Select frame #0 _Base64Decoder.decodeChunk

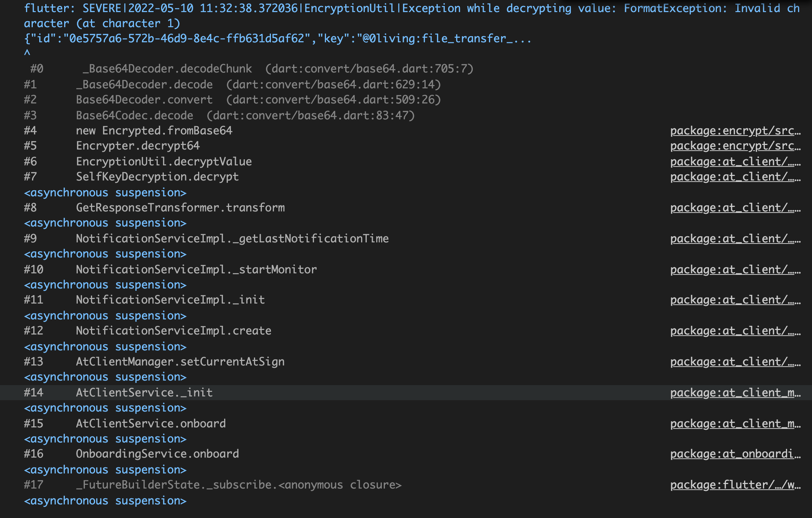coord(166,69)
